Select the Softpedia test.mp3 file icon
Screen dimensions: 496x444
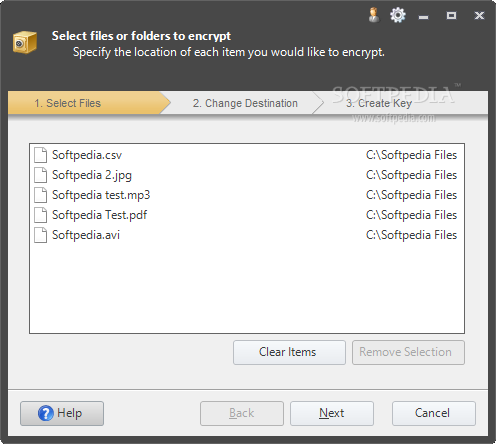[40, 195]
